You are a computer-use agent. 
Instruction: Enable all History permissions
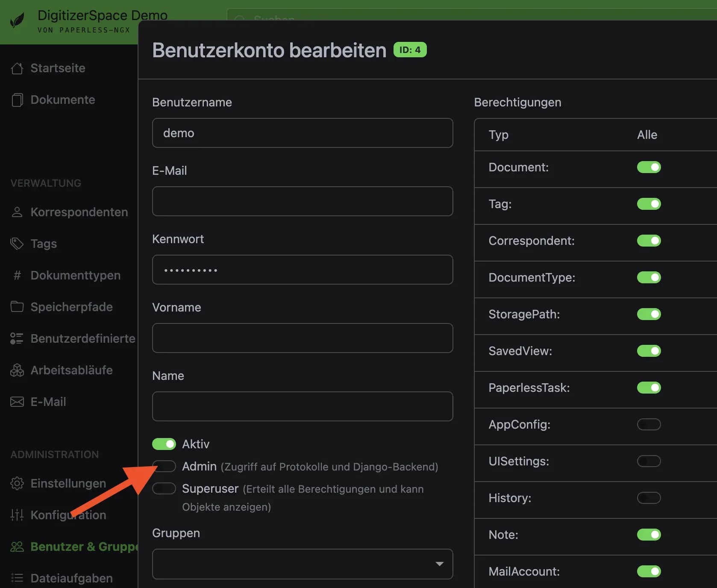click(649, 498)
